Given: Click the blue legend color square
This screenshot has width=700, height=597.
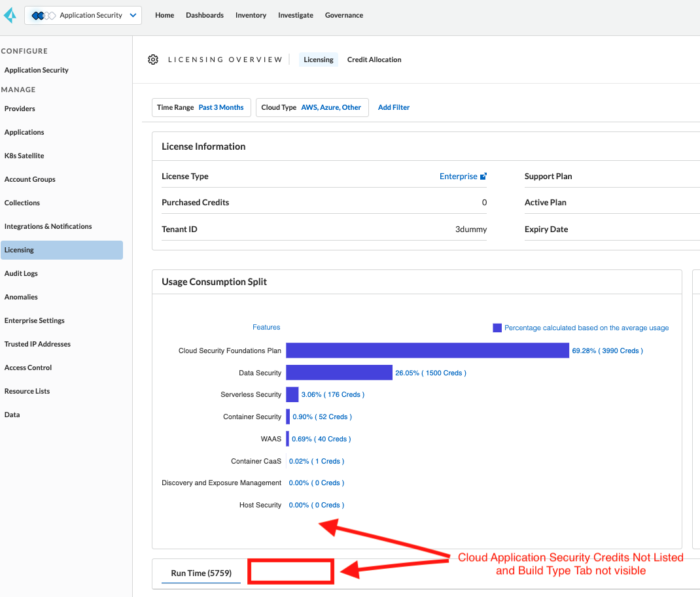Looking at the screenshot, I should [497, 328].
